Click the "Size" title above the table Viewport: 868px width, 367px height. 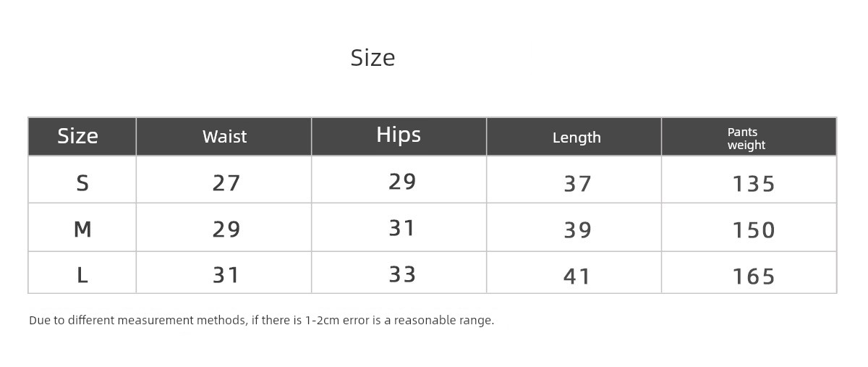(x=373, y=58)
